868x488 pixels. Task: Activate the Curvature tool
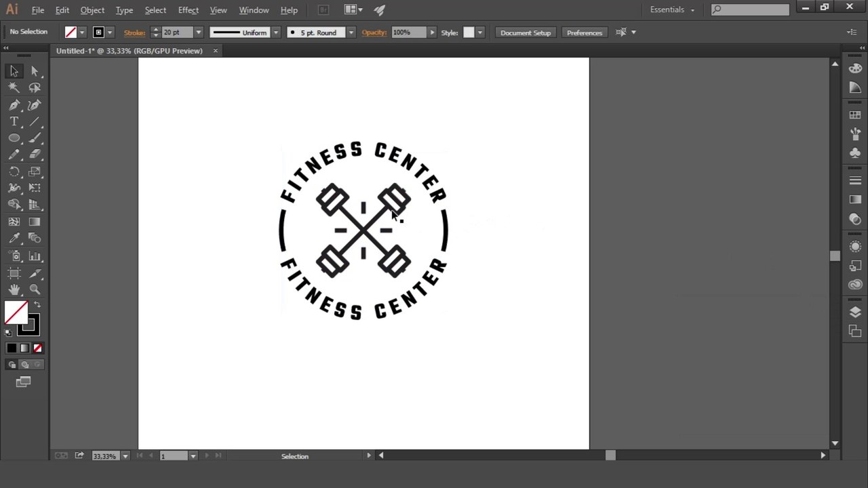point(35,104)
